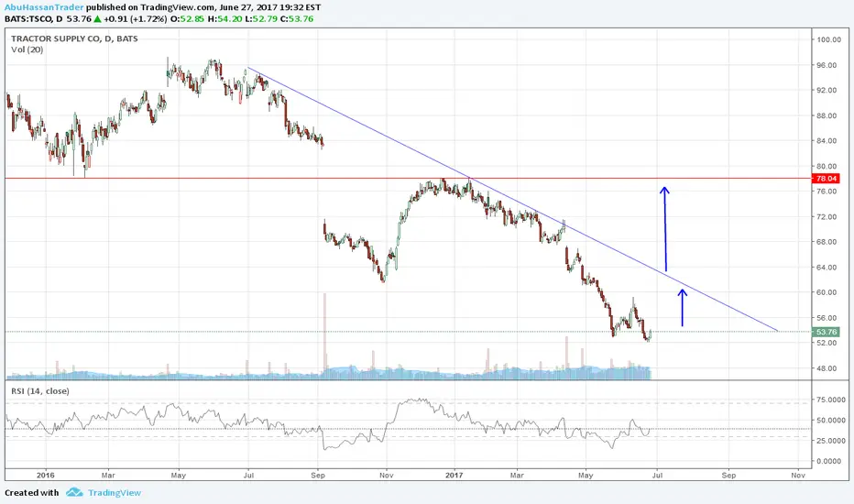Click the 0.0000 RSI axis value
Screen dimensions: 854x504
tap(828, 462)
